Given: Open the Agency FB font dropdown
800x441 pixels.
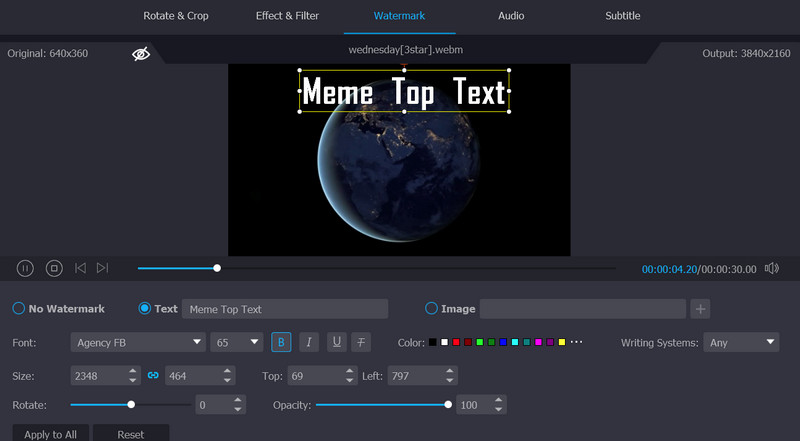Looking at the screenshot, I should [x=138, y=342].
